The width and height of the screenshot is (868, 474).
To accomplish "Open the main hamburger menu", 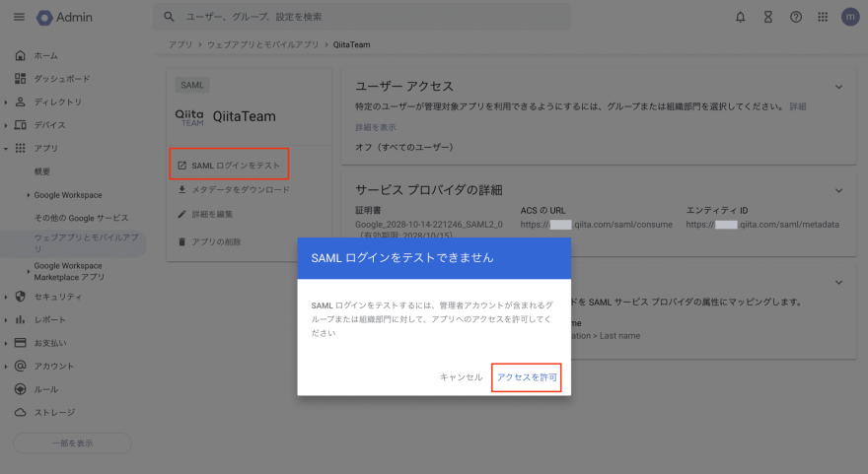I will tap(19, 17).
